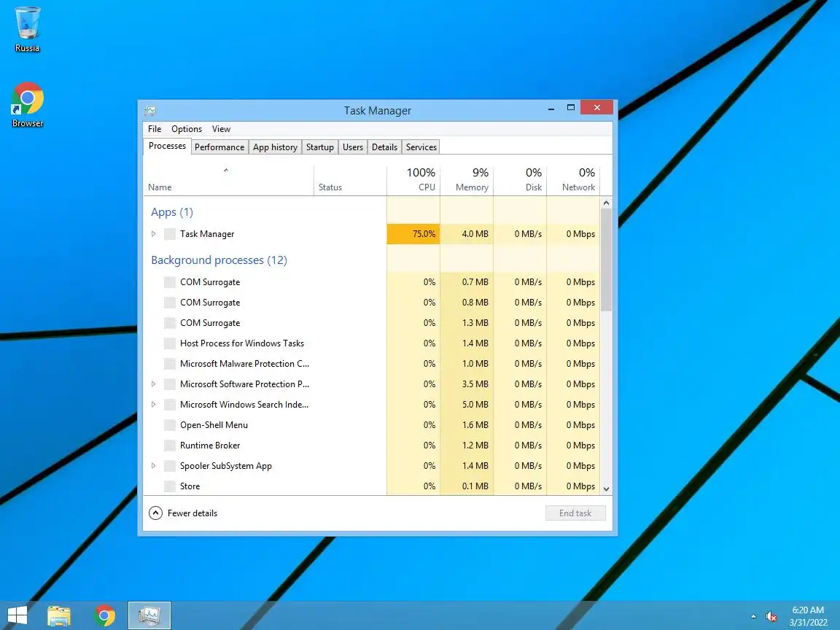Switch to the Performance tab
840x630 pixels.
click(x=219, y=147)
